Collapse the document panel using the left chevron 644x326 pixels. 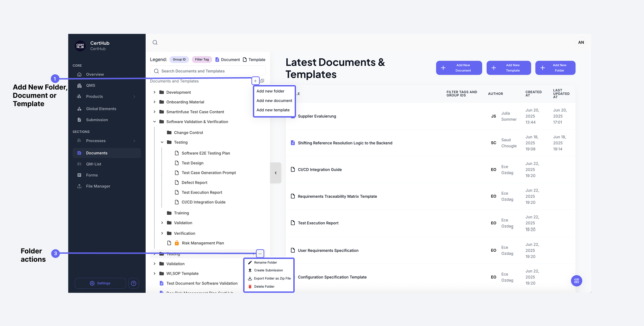click(x=276, y=173)
